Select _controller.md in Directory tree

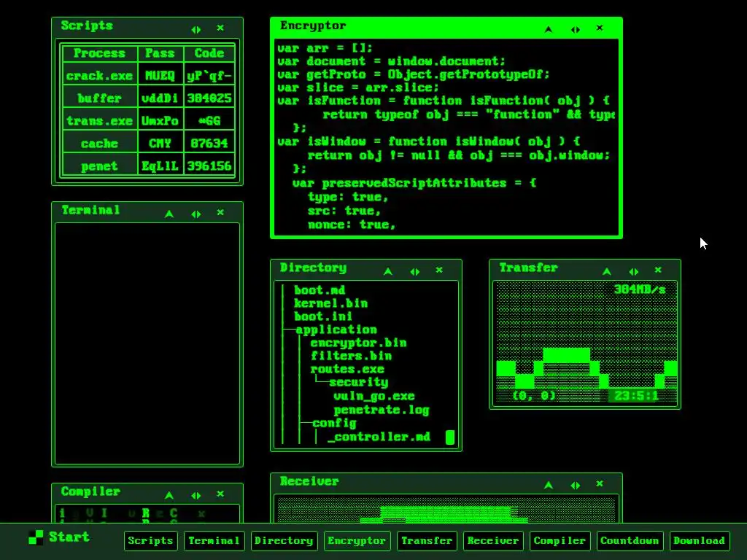coord(379,437)
